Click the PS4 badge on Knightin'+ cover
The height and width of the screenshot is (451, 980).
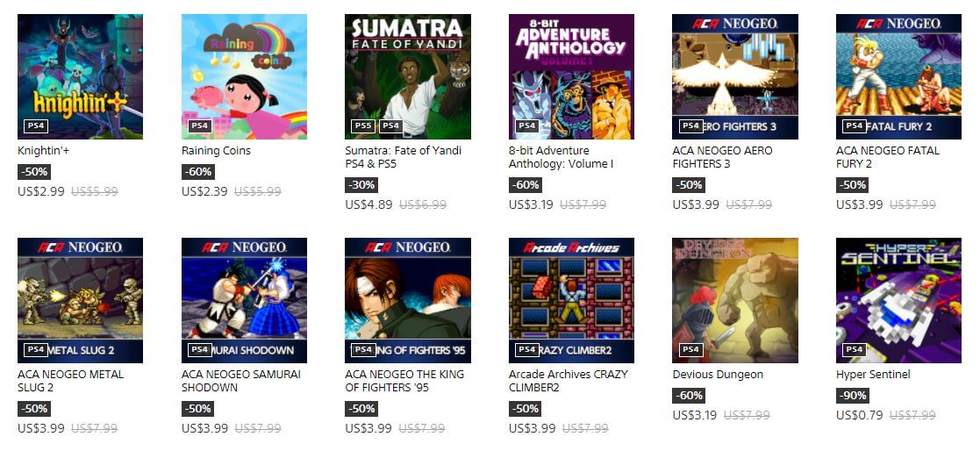click(36, 125)
